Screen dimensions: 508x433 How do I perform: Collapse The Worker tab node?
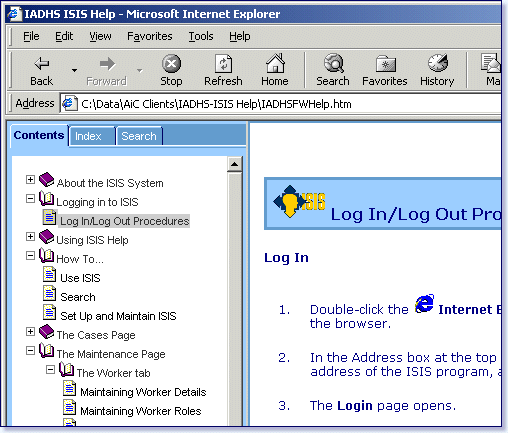click(x=50, y=370)
